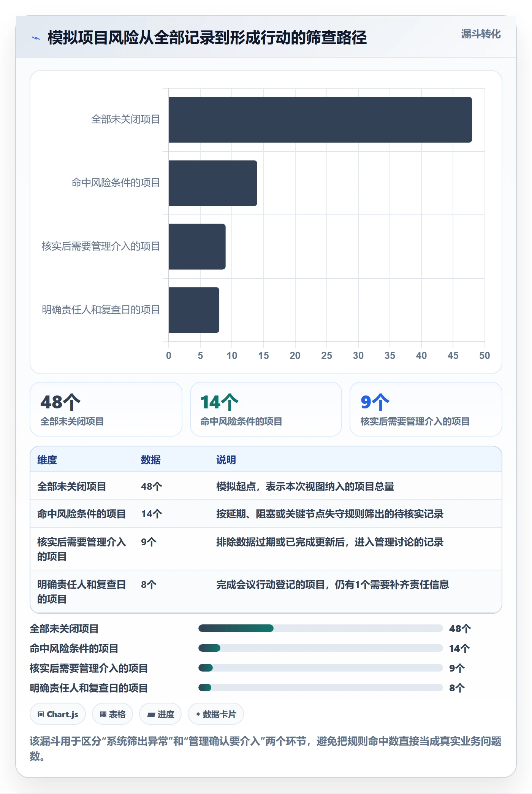
Task: Click the chart bar for 全部未关闭项目
Action: tap(320, 120)
